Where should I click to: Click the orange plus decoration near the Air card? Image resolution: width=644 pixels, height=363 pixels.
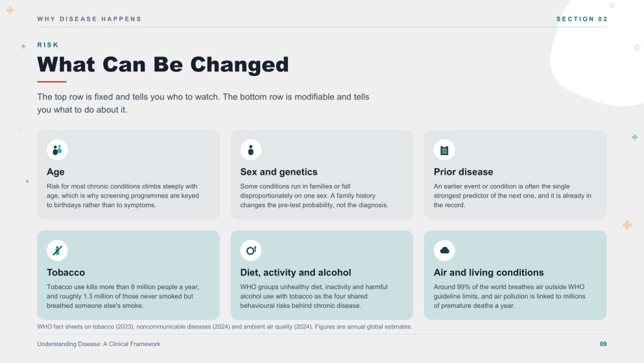[626, 225]
